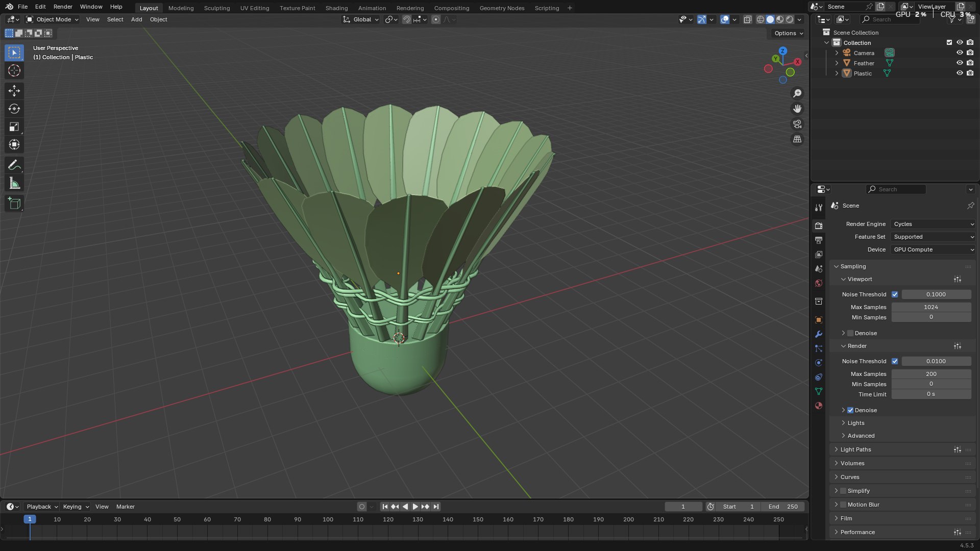The height and width of the screenshot is (551, 980).
Task: Open the Render menu
Action: coord(63,7)
